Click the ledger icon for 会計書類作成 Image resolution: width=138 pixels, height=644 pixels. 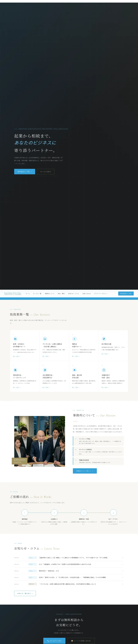pos(45,370)
